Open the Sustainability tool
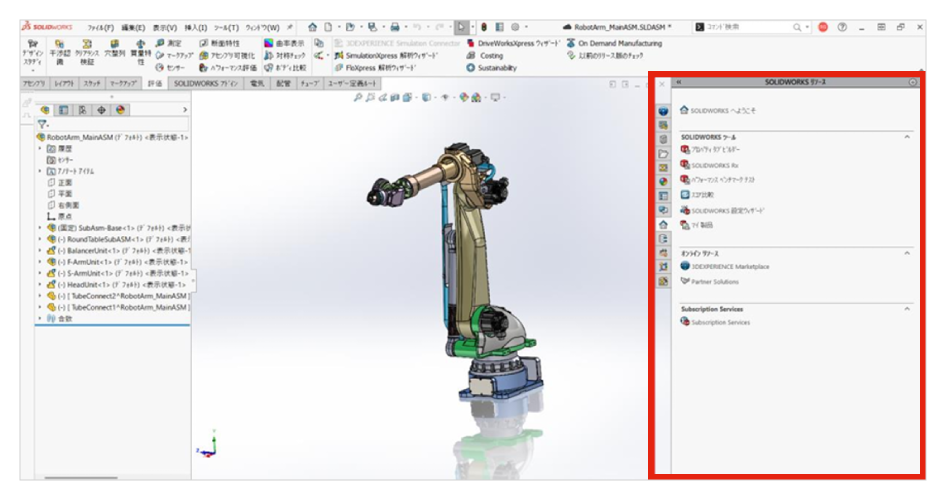Image resolution: width=946 pixels, height=500 pixels. tap(471, 68)
